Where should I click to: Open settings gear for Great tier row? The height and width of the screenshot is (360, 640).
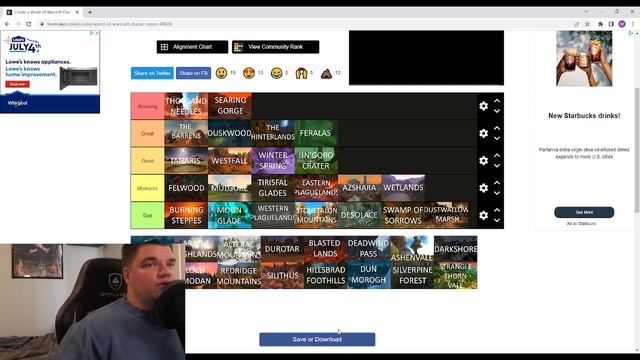click(x=483, y=133)
